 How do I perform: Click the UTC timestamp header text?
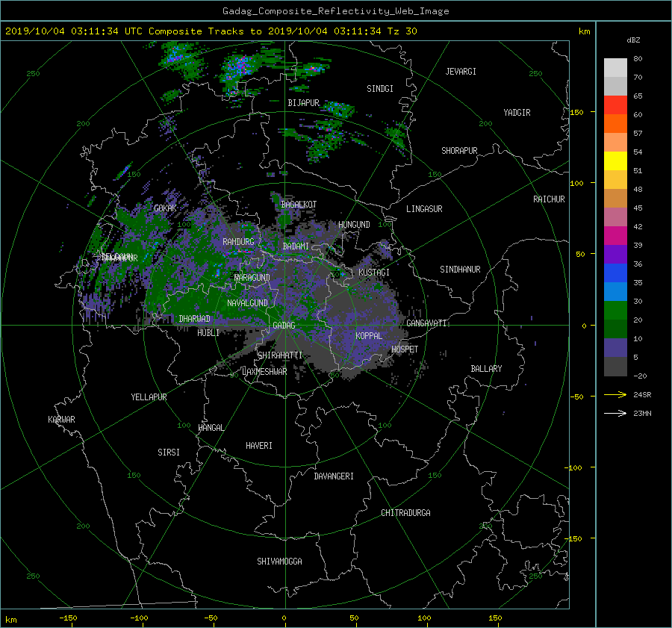[x=211, y=31]
